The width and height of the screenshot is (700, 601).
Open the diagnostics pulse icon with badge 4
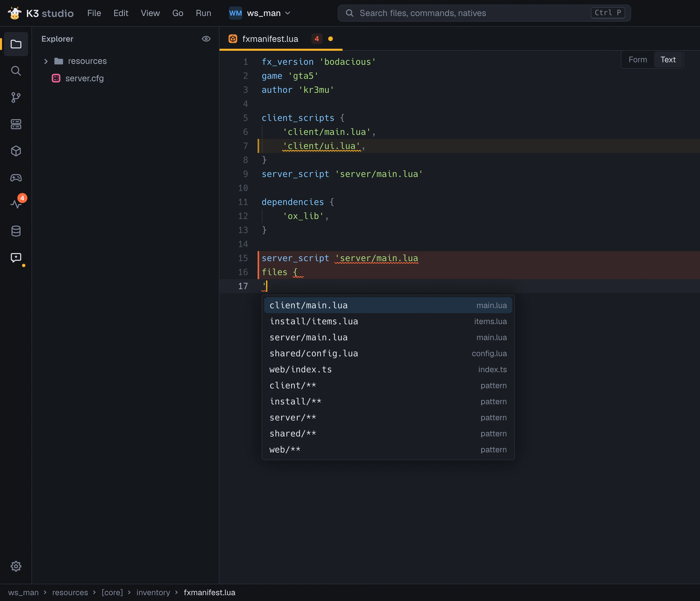pyautogui.click(x=16, y=204)
